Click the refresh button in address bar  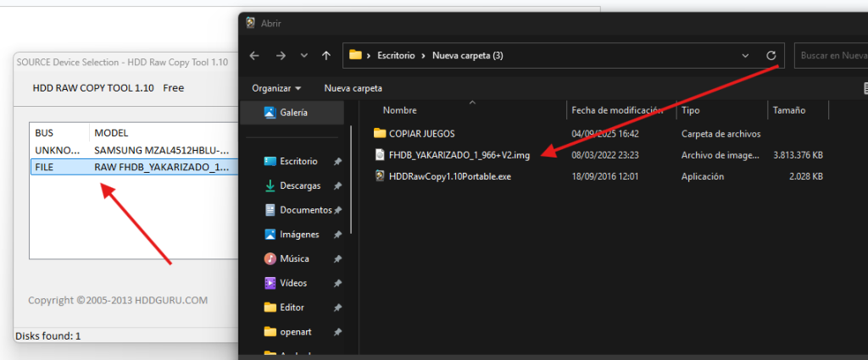coord(771,56)
